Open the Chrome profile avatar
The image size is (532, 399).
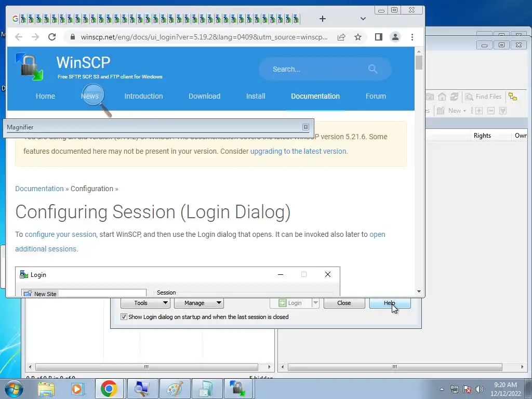[395, 37]
